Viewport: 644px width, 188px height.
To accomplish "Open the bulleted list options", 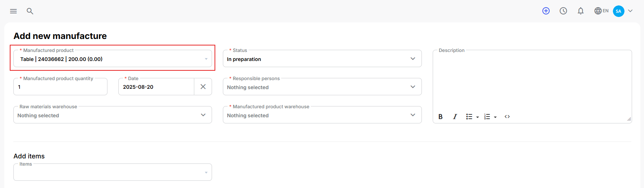I will pos(472,117).
